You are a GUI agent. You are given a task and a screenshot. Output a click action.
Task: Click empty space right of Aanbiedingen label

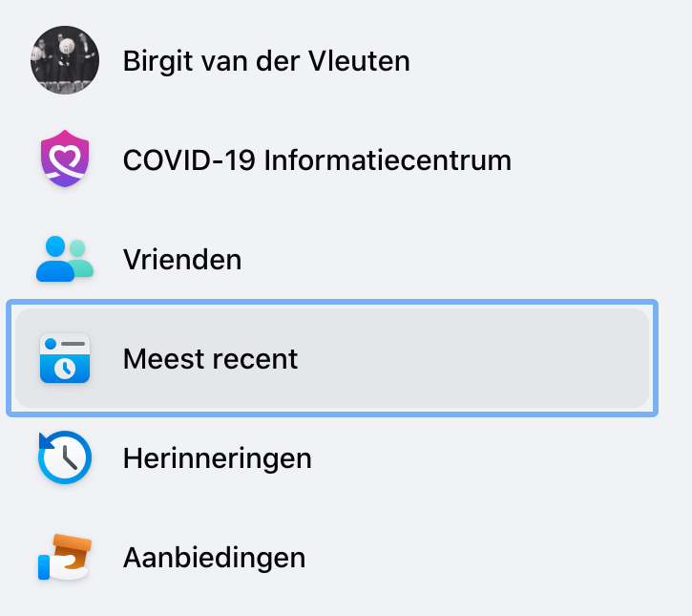click(476, 558)
